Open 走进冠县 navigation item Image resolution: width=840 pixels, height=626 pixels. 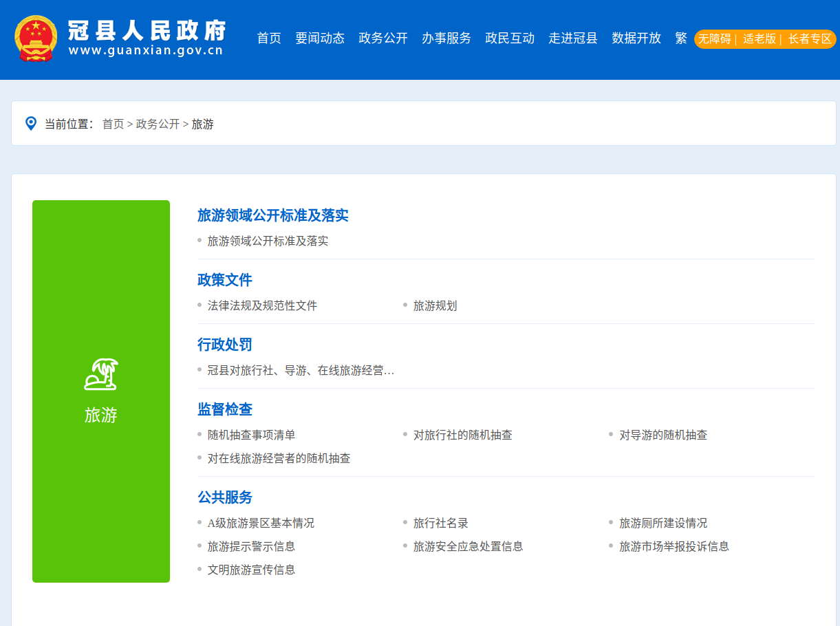pos(573,39)
